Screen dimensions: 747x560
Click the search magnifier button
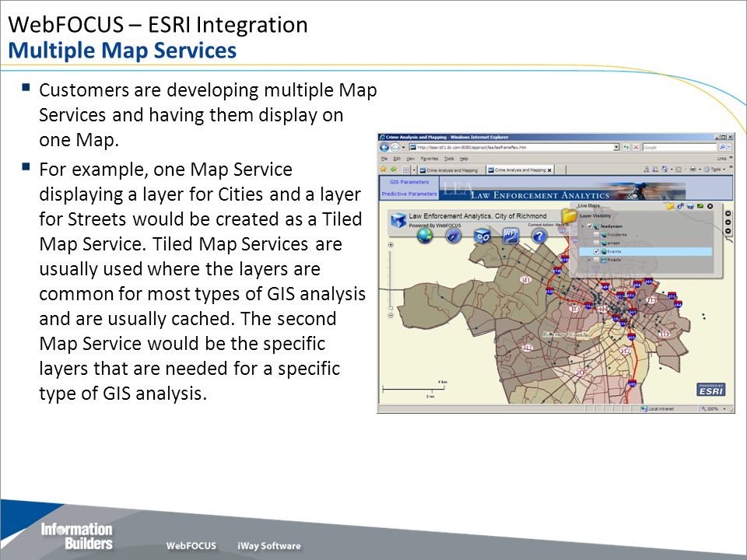[x=722, y=147]
